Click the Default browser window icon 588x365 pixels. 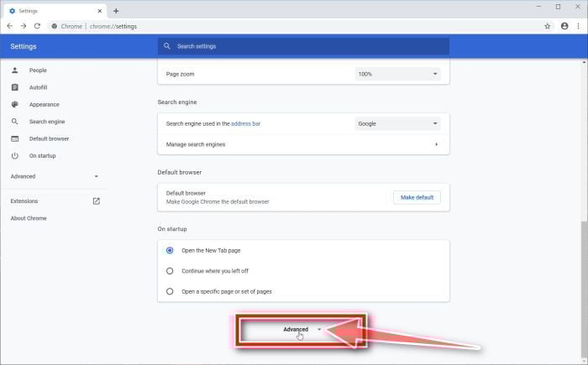[14, 138]
